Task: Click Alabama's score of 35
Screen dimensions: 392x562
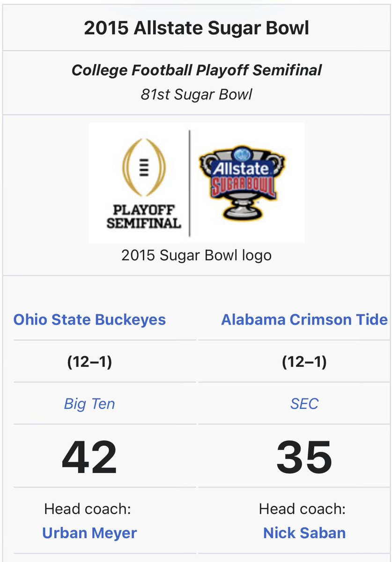Action: pos(304,457)
